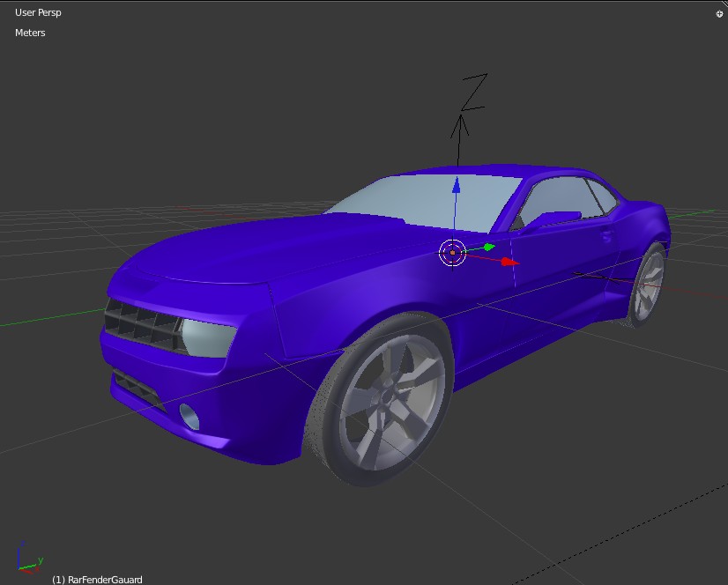The width and height of the screenshot is (728, 585).
Task: Select the car's front wheel
Action: pyautogui.click(x=383, y=396)
